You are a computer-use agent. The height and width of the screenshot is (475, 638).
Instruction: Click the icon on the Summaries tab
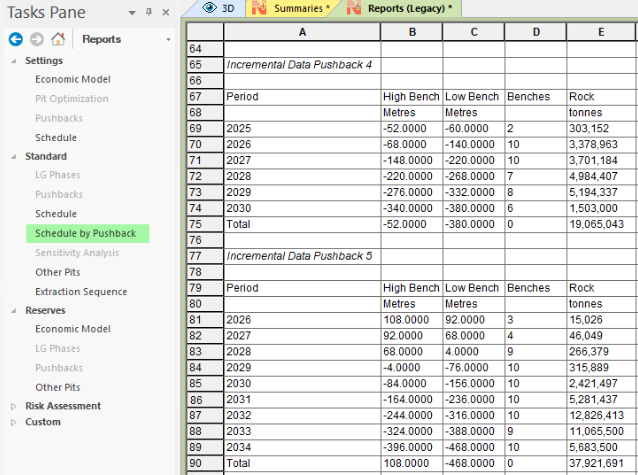(x=259, y=8)
